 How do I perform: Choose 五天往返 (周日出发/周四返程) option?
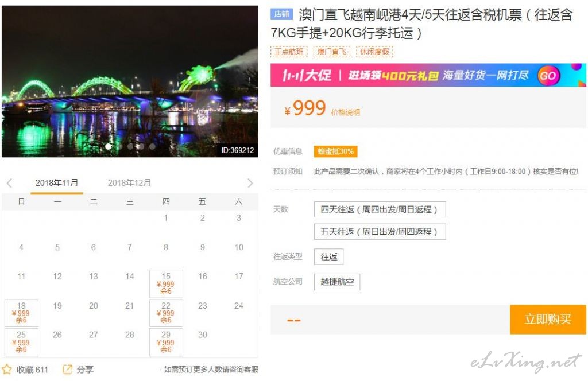[x=380, y=231]
